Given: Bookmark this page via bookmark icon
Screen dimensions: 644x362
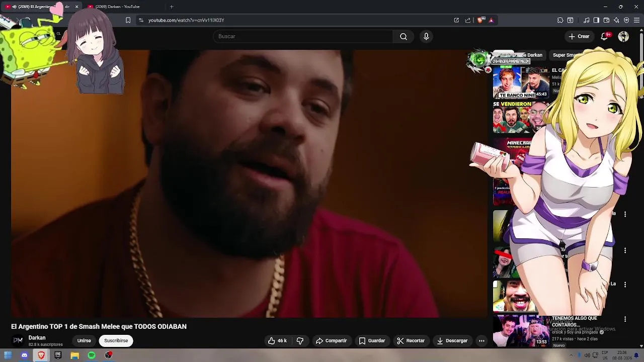Looking at the screenshot, I should pos(128,20).
